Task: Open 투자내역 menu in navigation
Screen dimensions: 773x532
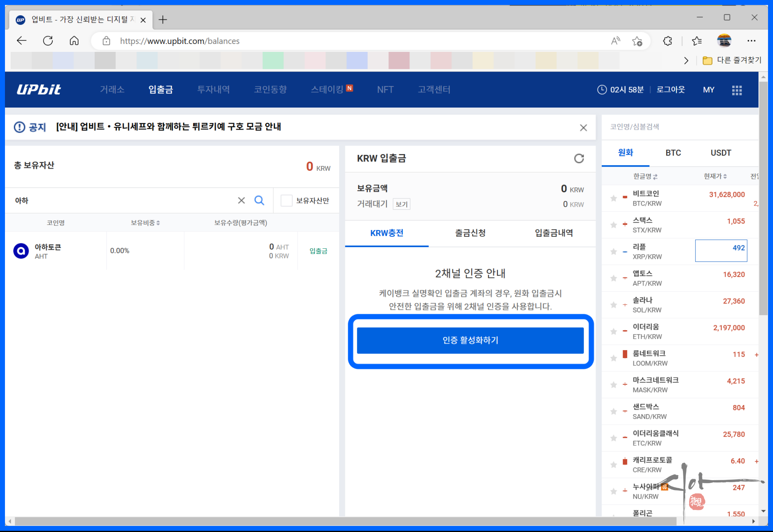Action: (213, 90)
